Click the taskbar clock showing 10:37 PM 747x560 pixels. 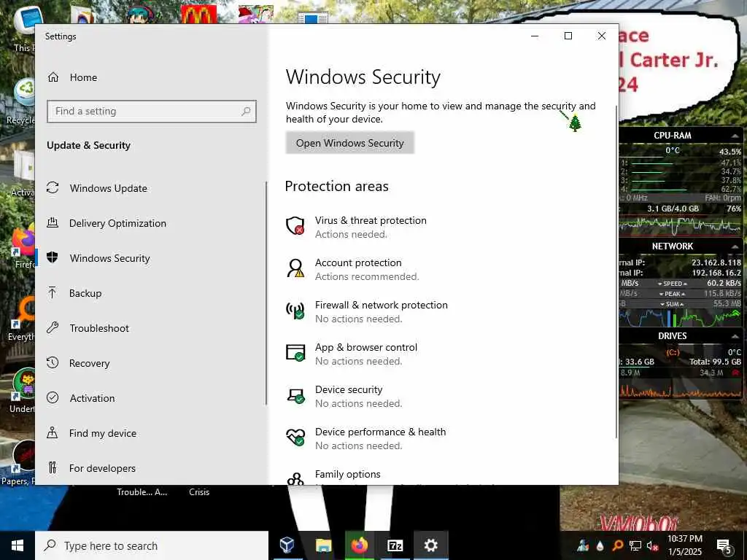pyautogui.click(x=684, y=545)
